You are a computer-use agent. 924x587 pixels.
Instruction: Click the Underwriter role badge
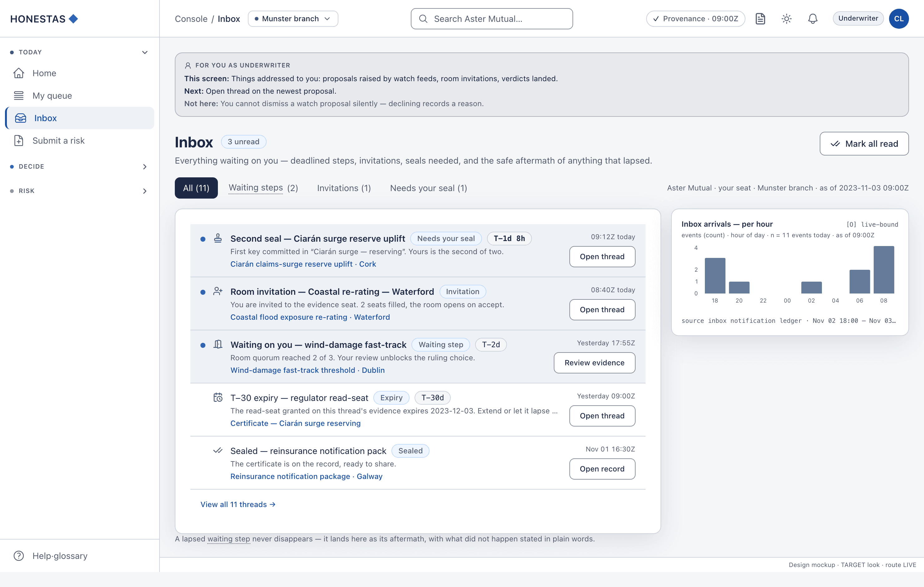[858, 18]
